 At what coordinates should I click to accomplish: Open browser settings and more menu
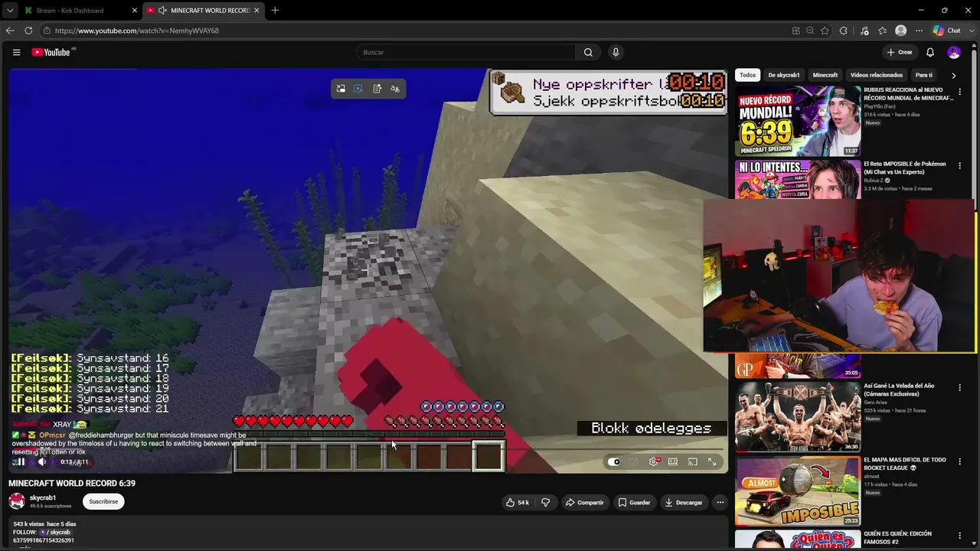pyautogui.click(x=919, y=31)
